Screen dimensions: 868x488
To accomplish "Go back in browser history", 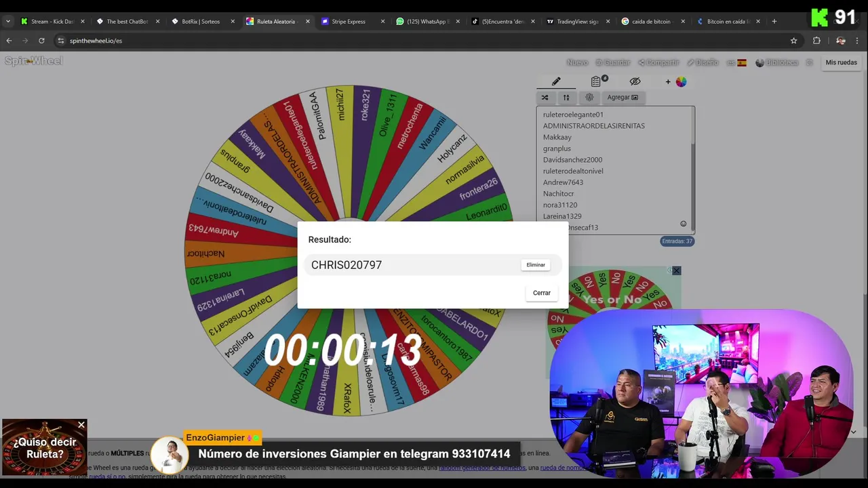I will 9,41.
